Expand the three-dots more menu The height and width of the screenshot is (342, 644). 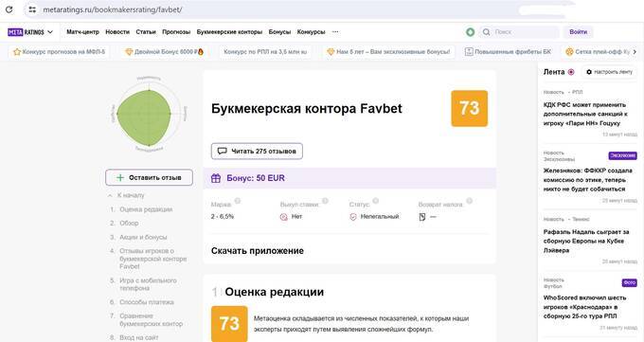click(335, 31)
